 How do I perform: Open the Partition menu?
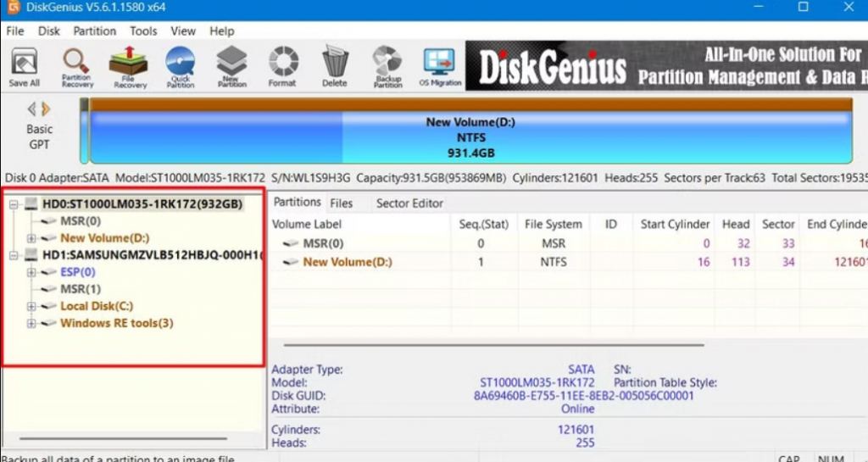click(94, 31)
